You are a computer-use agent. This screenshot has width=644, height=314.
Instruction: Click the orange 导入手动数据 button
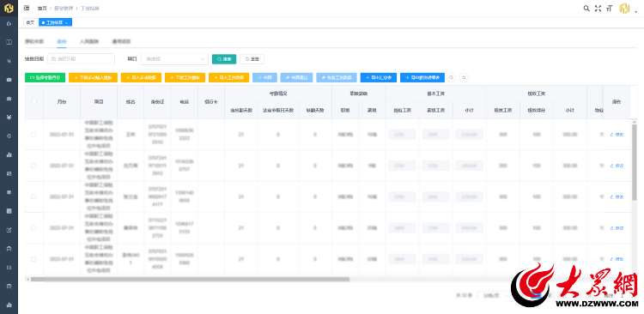click(x=141, y=77)
